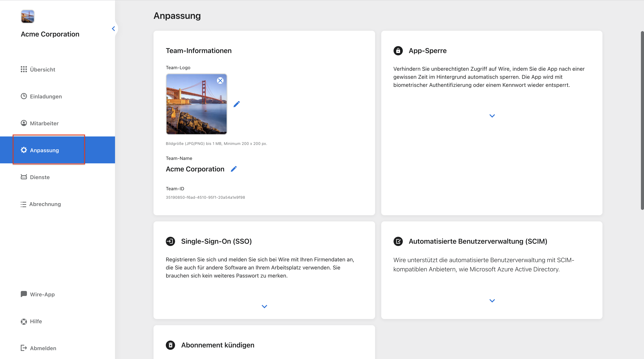The image size is (644, 359).
Task: Click the Abmelden logout icon
Action: click(24, 348)
